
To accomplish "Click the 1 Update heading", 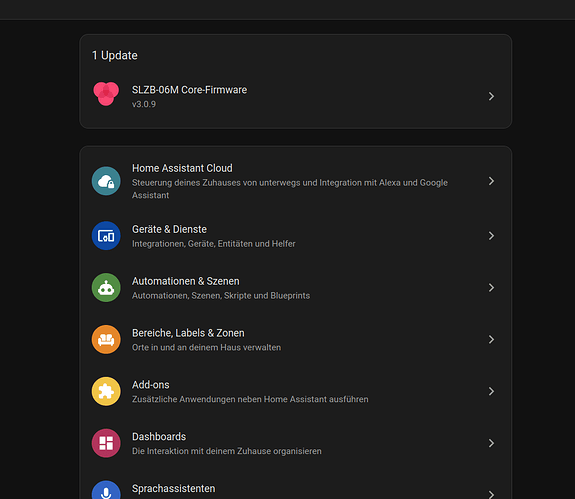I will (115, 55).
